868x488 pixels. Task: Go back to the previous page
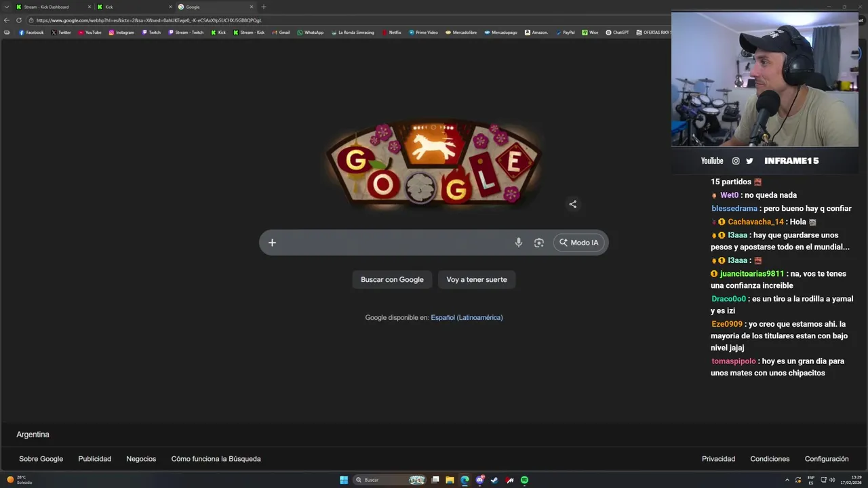(7, 20)
